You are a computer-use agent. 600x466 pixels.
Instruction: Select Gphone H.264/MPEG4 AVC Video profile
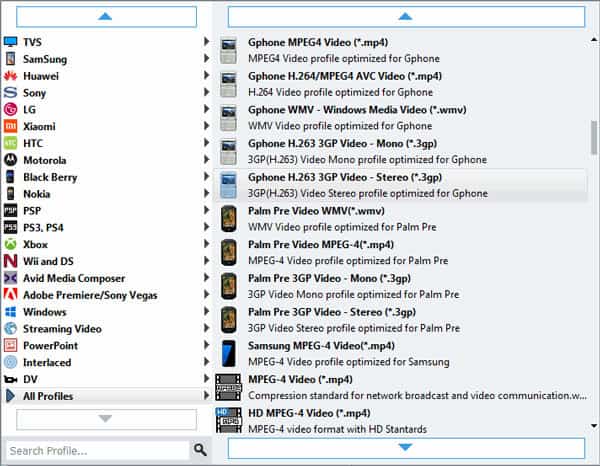[400, 84]
